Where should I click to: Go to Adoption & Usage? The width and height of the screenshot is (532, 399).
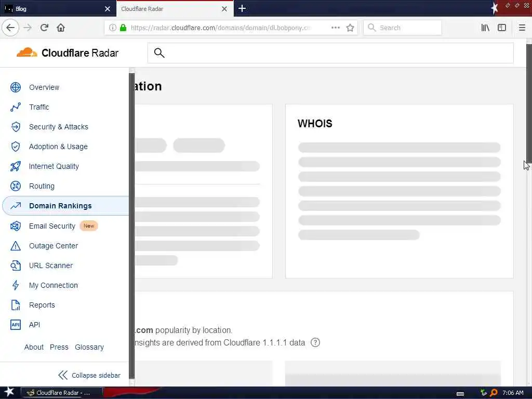(x=58, y=147)
